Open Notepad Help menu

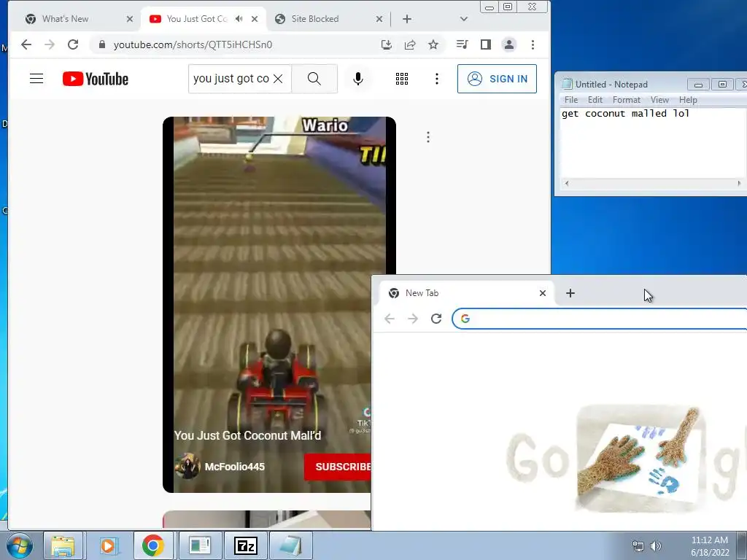click(x=688, y=100)
